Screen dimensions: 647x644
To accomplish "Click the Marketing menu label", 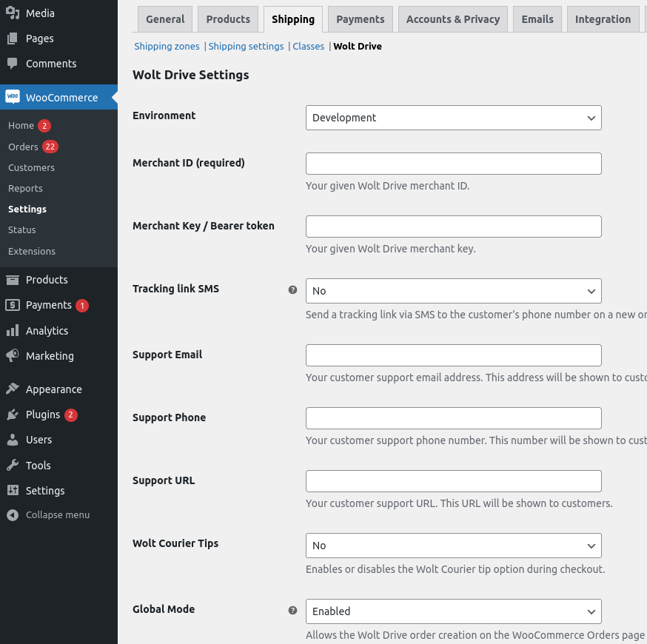I will pos(50,355).
